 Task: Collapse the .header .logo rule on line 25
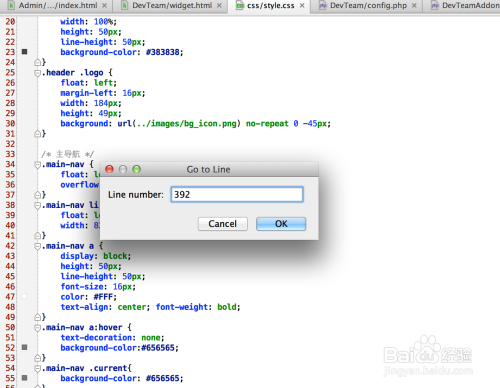pyautogui.click(x=38, y=73)
